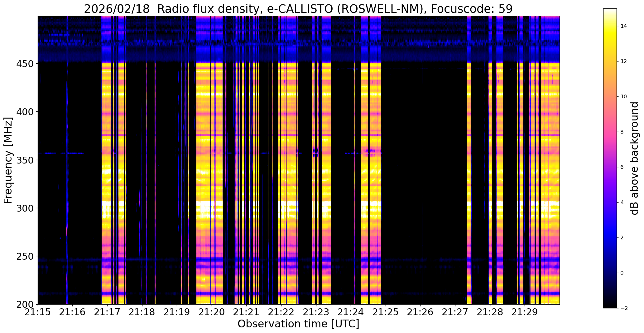This screenshot has height=333, width=644.
Task: Pick the 21:22 time tick label
Action: tap(281, 312)
